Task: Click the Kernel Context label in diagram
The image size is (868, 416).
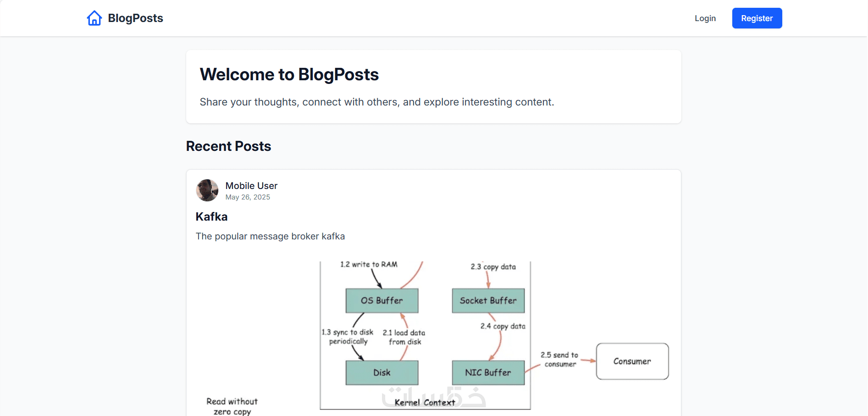Action: 425,403
